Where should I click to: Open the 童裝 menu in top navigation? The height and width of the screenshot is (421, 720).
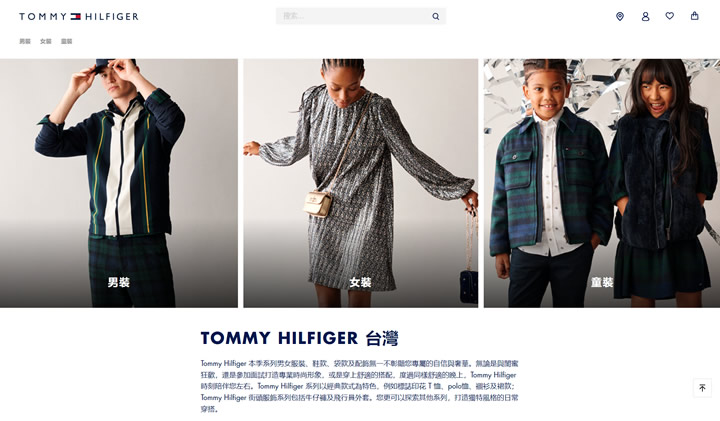click(x=67, y=41)
